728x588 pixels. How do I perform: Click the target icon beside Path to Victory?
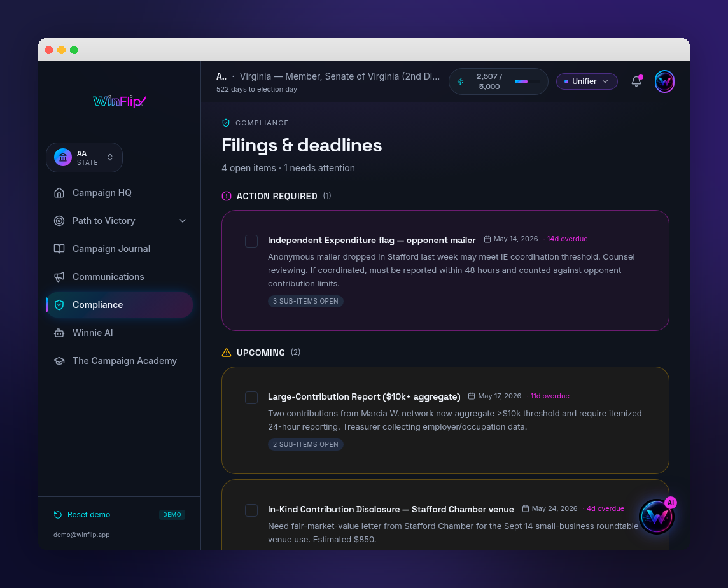pos(59,221)
